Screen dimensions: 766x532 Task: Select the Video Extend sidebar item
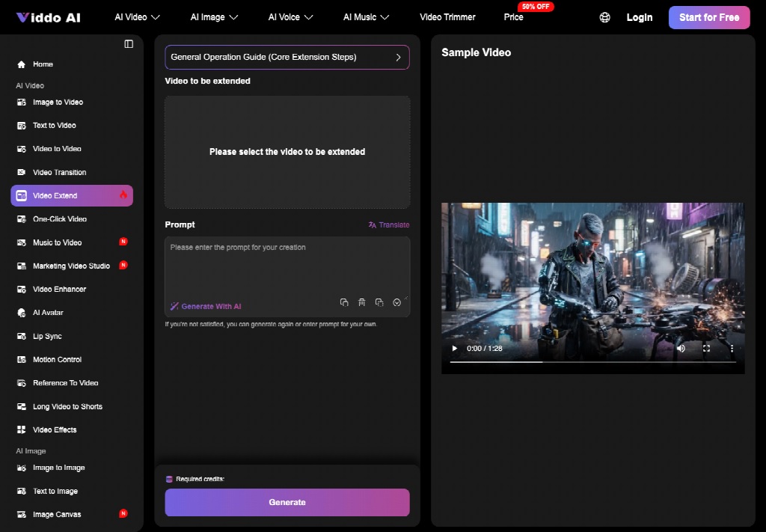72,195
